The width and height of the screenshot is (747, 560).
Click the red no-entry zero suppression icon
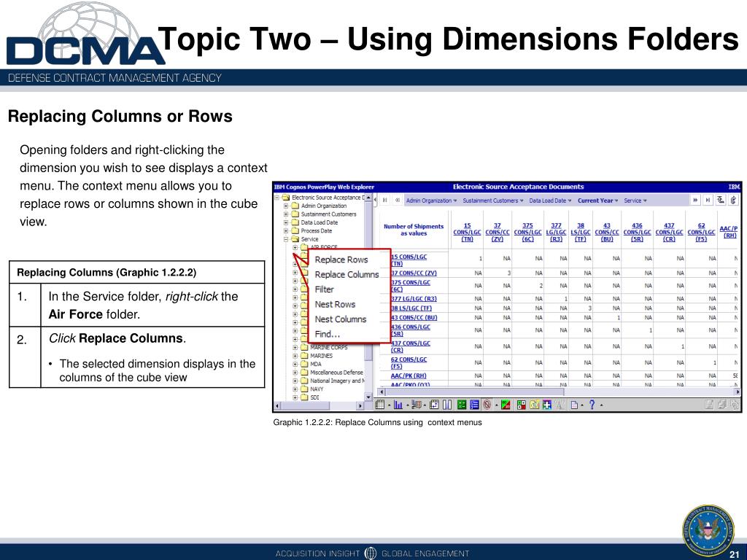point(487,405)
